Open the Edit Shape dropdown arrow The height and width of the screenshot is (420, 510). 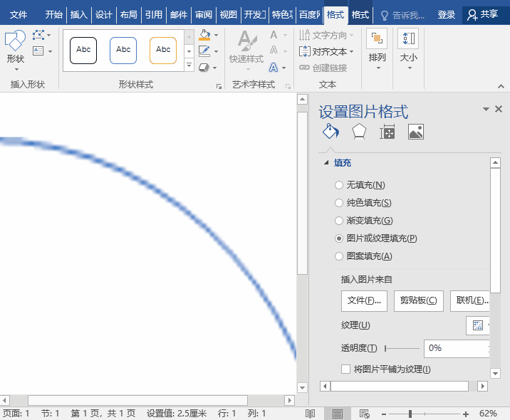point(49,35)
